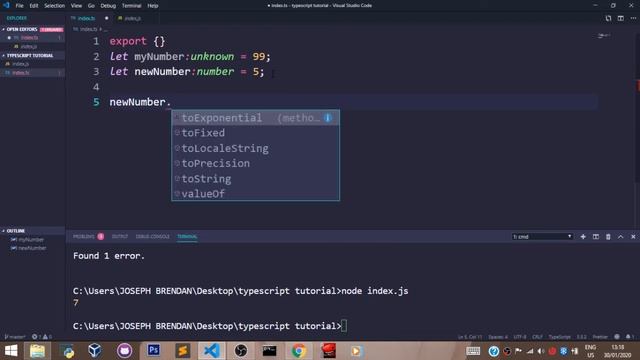This screenshot has width=640, height=360.
Task: Open Google Chrome from taskbar
Action: (x=299, y=351)
